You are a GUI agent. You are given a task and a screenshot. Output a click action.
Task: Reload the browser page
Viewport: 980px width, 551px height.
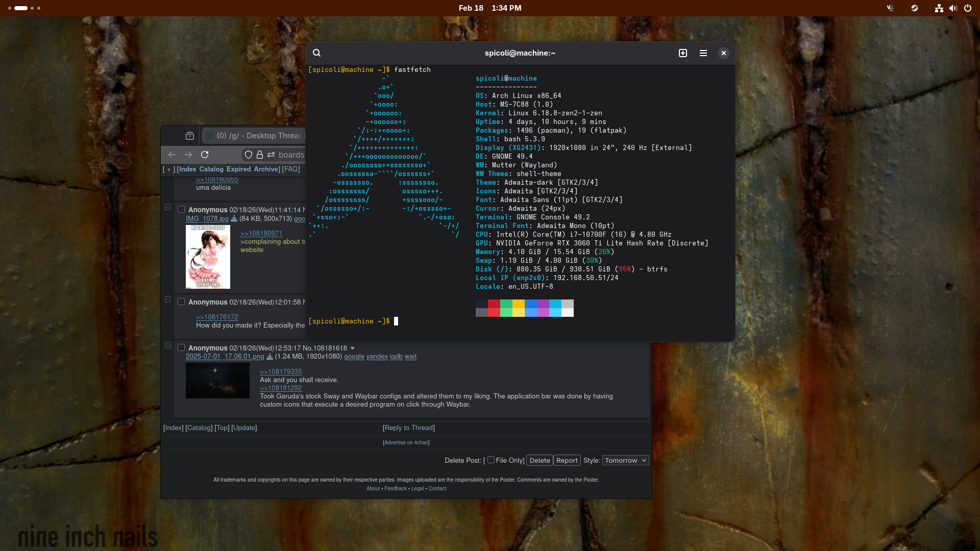[x=205, y=155]
